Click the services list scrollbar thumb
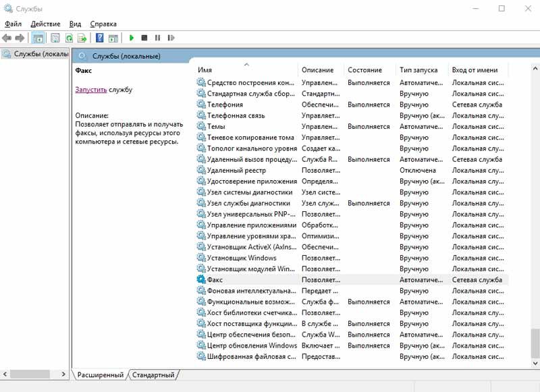540x392 pixels. 535,343
